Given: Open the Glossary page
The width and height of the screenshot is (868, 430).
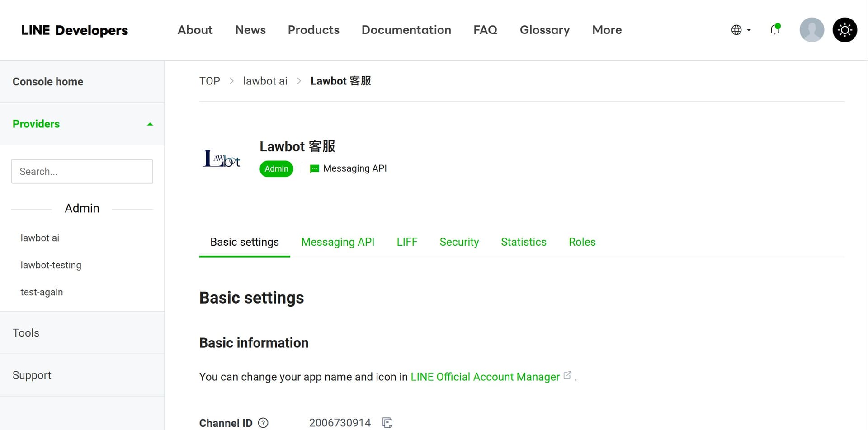Looking at the screenshot, I should (545, 30).
